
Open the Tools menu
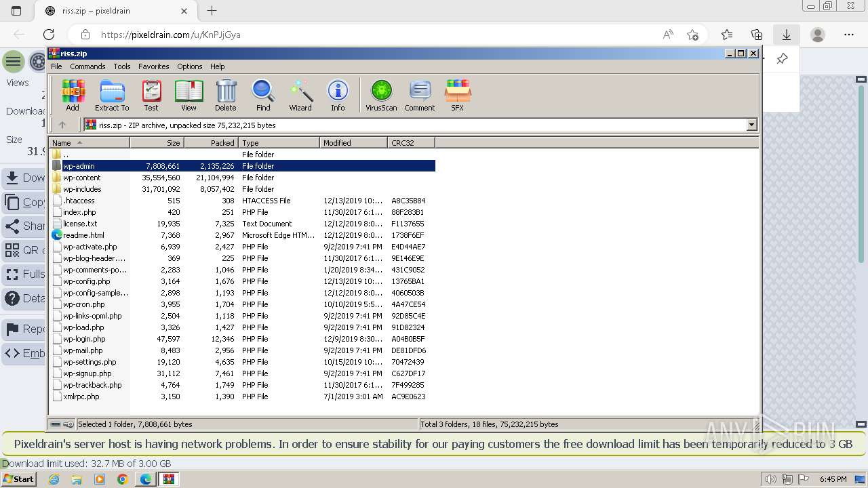[122, 66]
